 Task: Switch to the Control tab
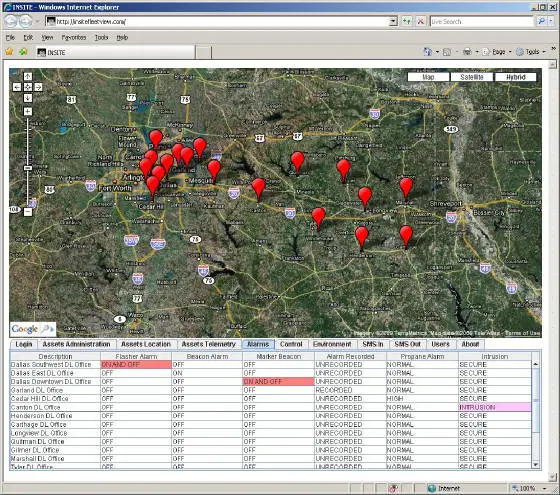291,344
